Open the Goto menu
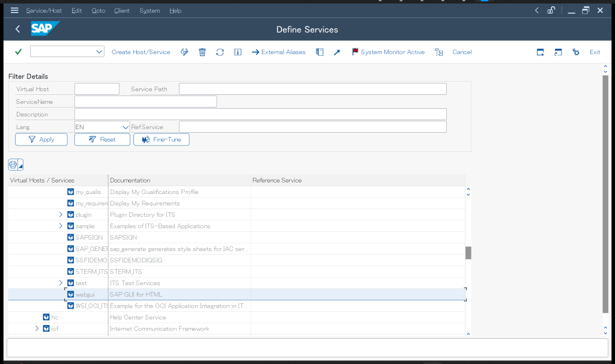 click(x=98, y=10)
